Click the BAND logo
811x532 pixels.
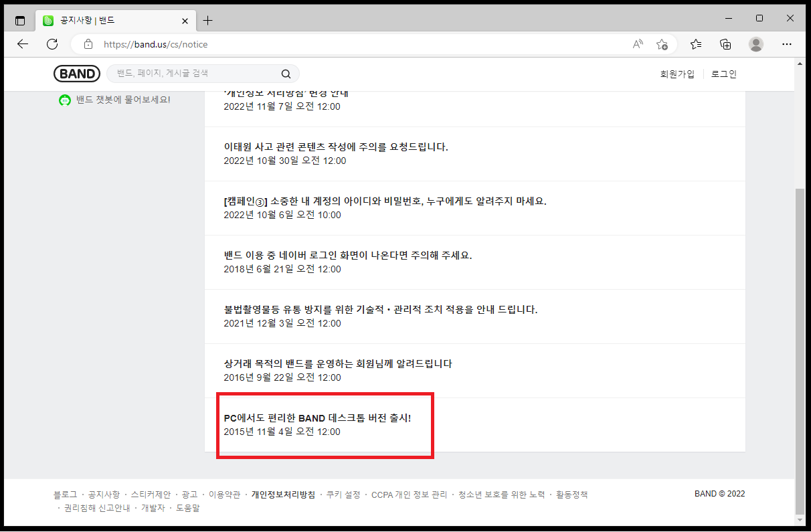[x=77, y=74]
